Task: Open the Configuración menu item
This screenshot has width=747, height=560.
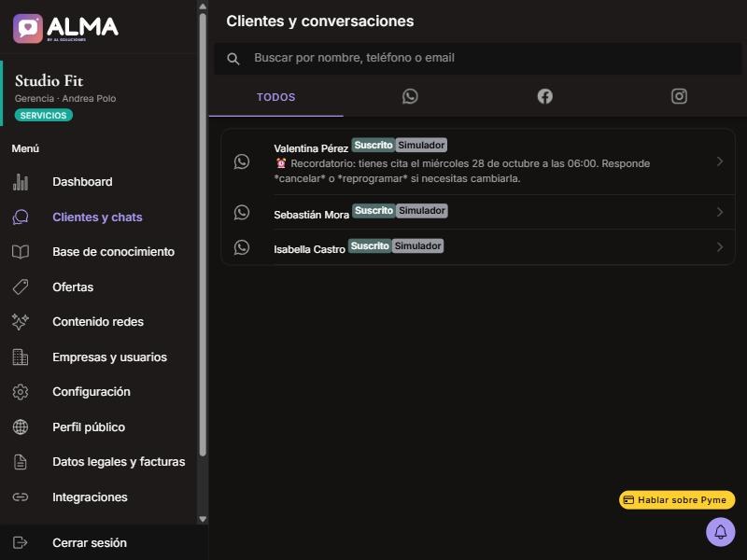Action: [99, 392]
